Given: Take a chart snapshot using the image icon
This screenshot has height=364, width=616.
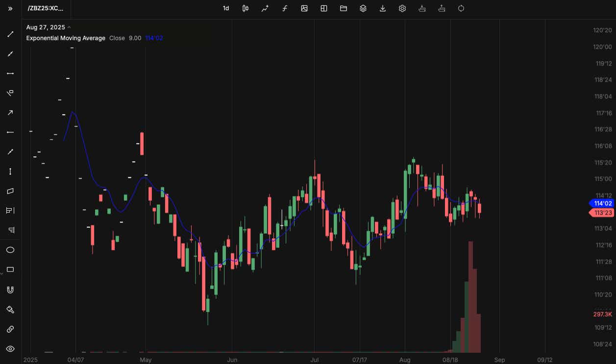Looking at the screenshot, I should click(304, 8).
